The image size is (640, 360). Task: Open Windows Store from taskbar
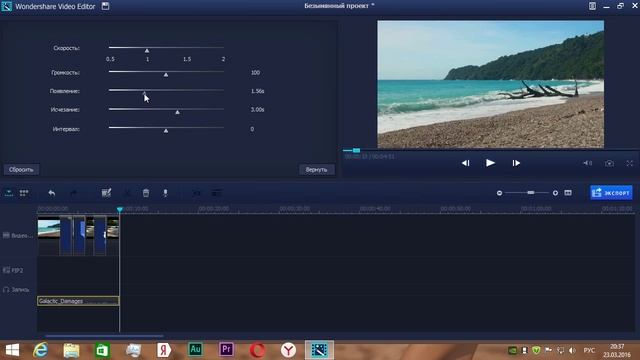(x=102, y=350)
